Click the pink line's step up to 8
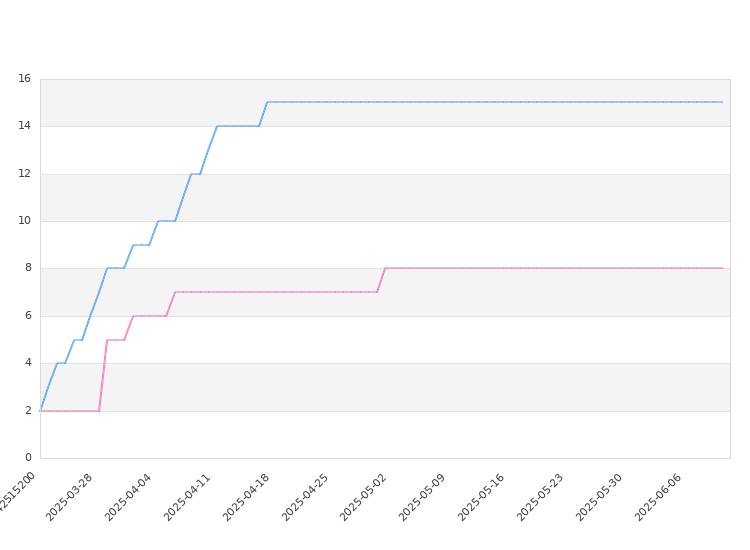 381,280
